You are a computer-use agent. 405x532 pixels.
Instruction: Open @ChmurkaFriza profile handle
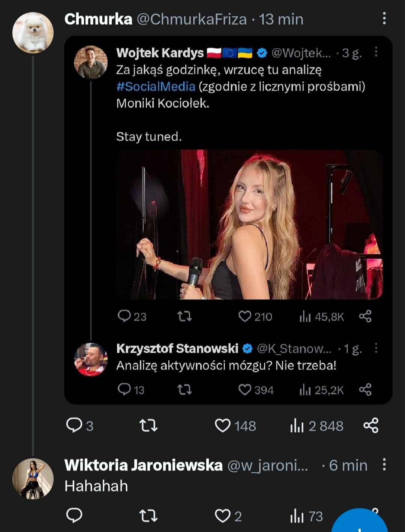pos(192,19)
